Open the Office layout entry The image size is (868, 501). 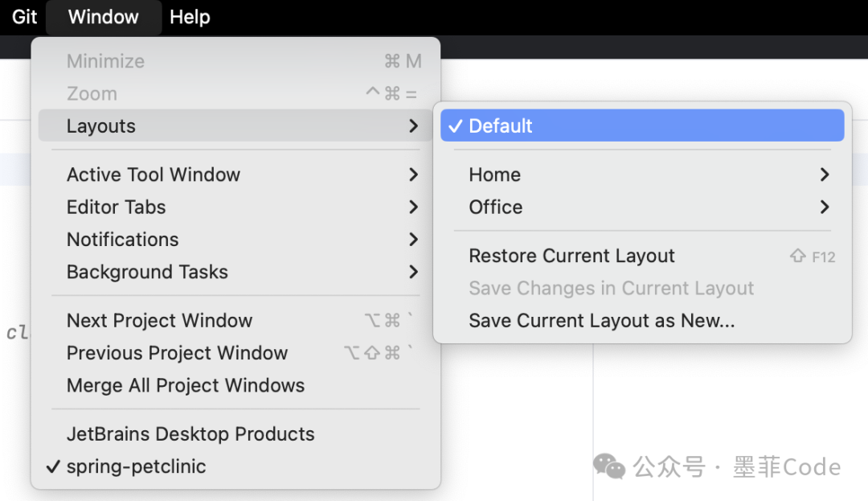496,207
